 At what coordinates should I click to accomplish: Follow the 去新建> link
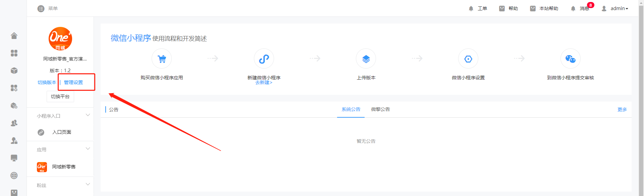(x=264, y=83)
